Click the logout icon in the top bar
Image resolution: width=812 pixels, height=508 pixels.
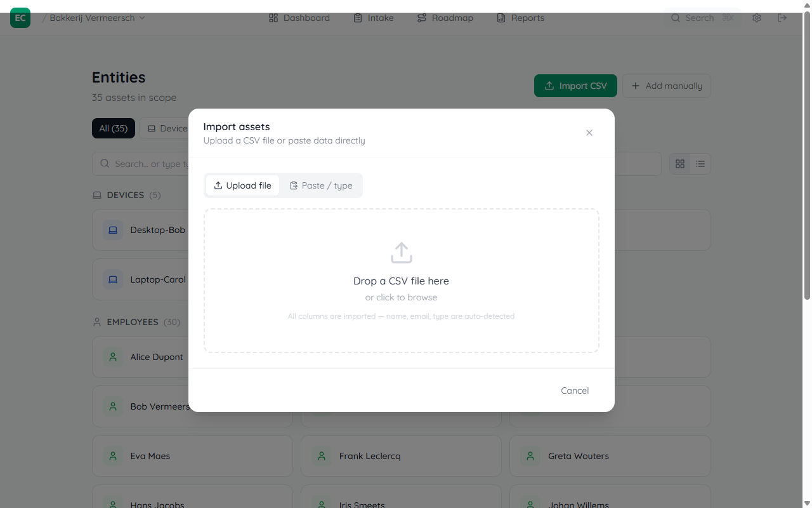click(782, 18)
